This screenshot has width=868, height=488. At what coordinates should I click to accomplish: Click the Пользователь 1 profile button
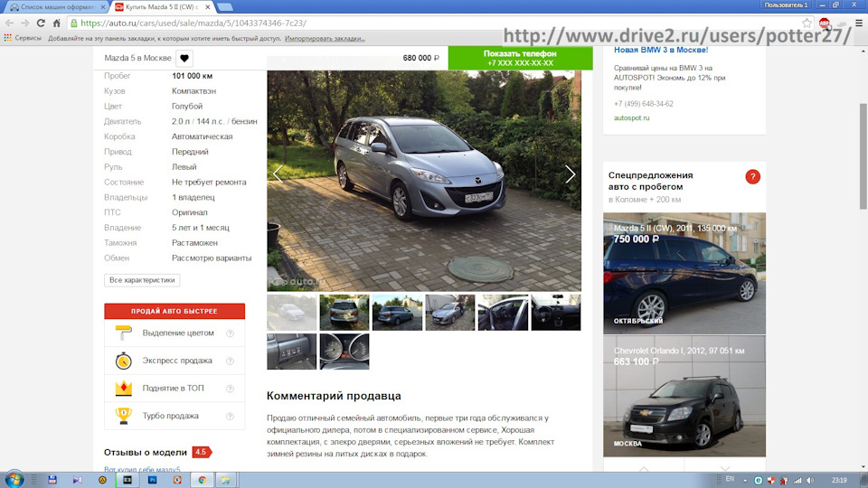(786, 5)
